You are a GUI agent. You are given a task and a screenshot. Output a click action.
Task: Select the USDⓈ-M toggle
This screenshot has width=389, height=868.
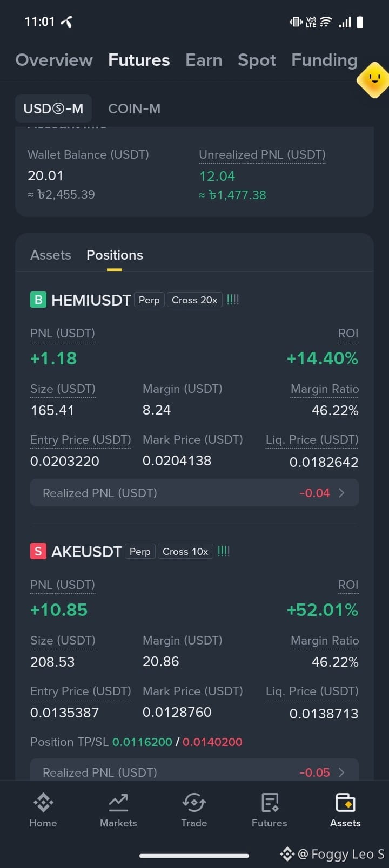click(53, 109)
